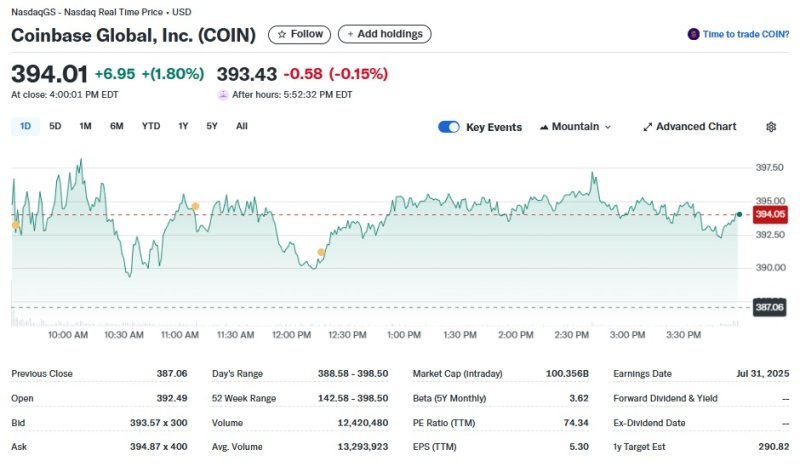Show the All time range
The width and height of the screenshot is (800, 467).
point(242,126)
